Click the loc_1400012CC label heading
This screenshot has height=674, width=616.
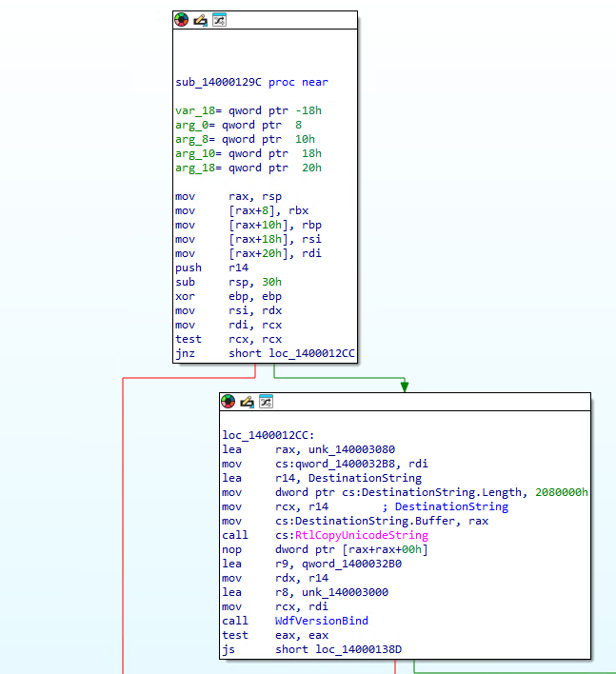264,435
